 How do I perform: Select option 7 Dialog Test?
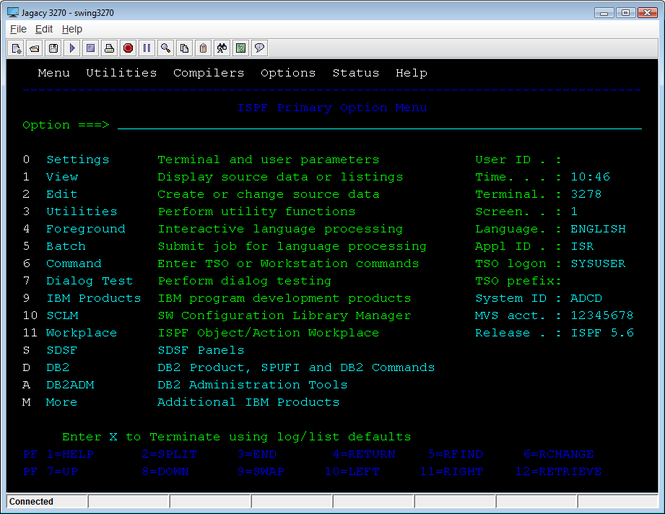[x=89, y=281]
